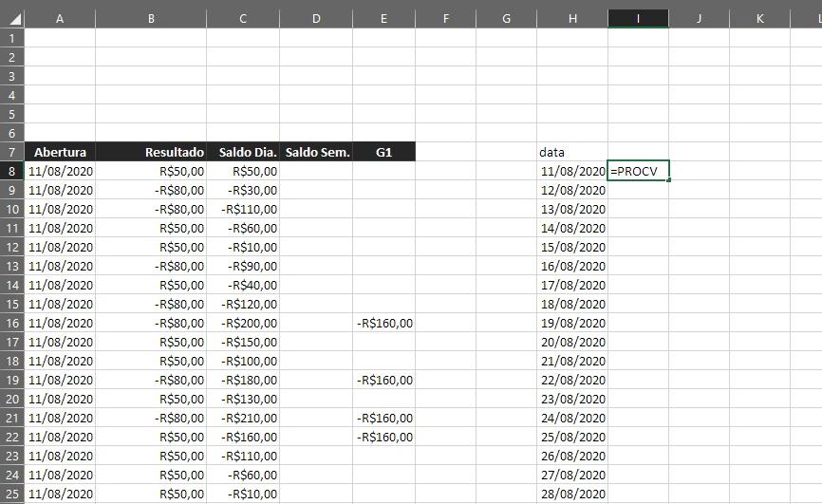Image resolution: width=822 pixels, height=504 pixels.
Task: Click the Select All corner triangle
Action: coord(12,19)
